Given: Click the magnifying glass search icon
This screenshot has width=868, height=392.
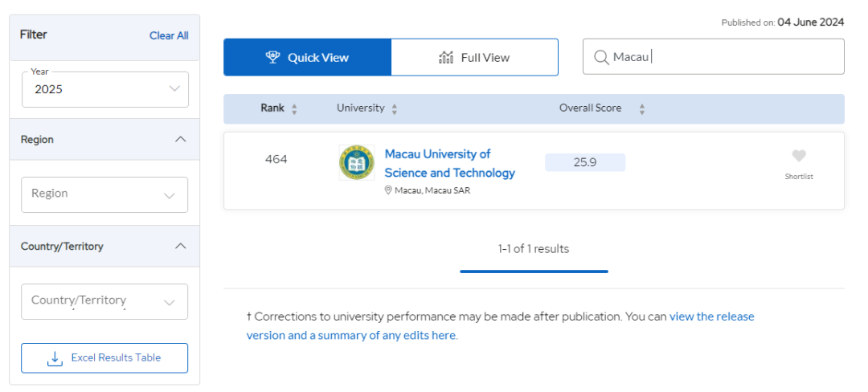Looking at the screenshot, I should coord(601,57).
